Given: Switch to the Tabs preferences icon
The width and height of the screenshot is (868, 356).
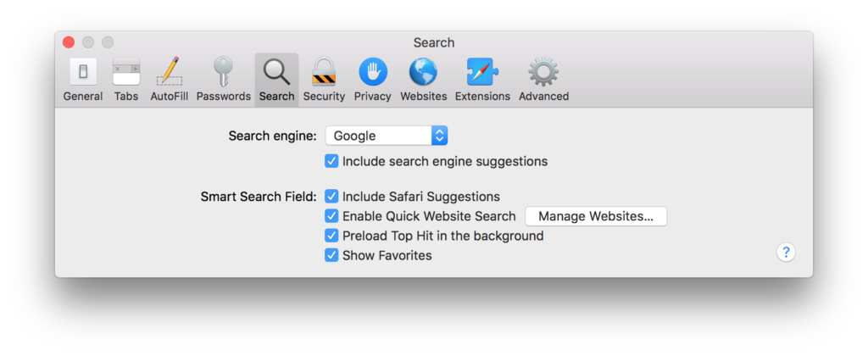Looking at the screenshot, I should pos(126,73).
